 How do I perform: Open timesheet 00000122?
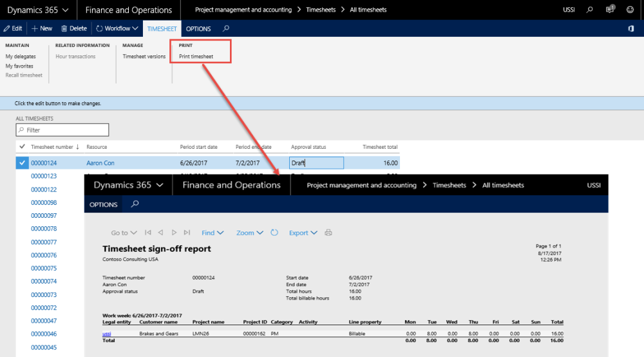(x=44, y=189)
